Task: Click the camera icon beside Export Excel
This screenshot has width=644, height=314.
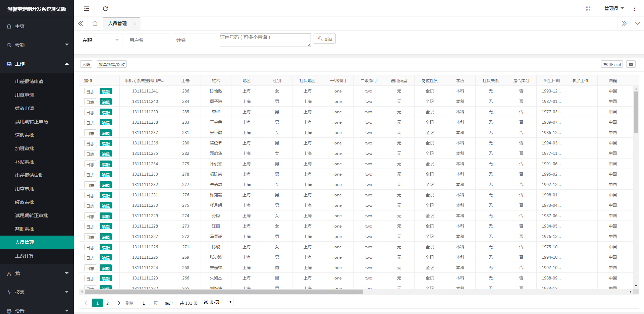Action: [631, 64]
